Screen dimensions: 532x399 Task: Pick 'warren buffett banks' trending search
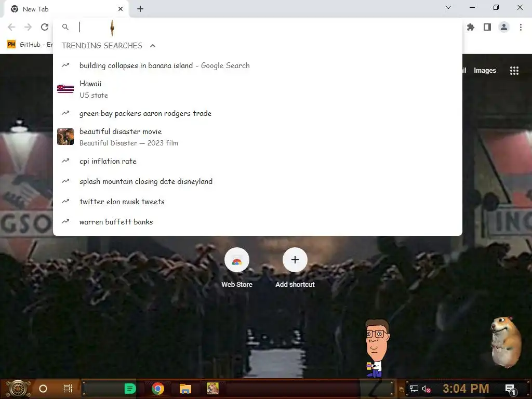click(x=258, y=222)
